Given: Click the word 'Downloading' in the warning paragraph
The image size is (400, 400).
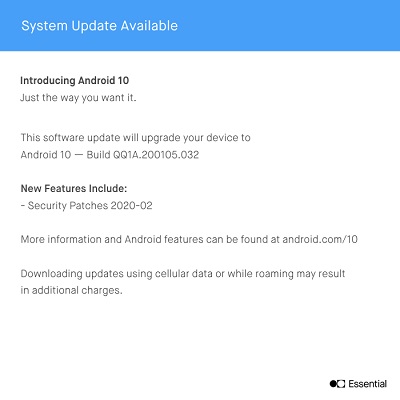Looking at the screenshot, I should [x=51, y=274].
